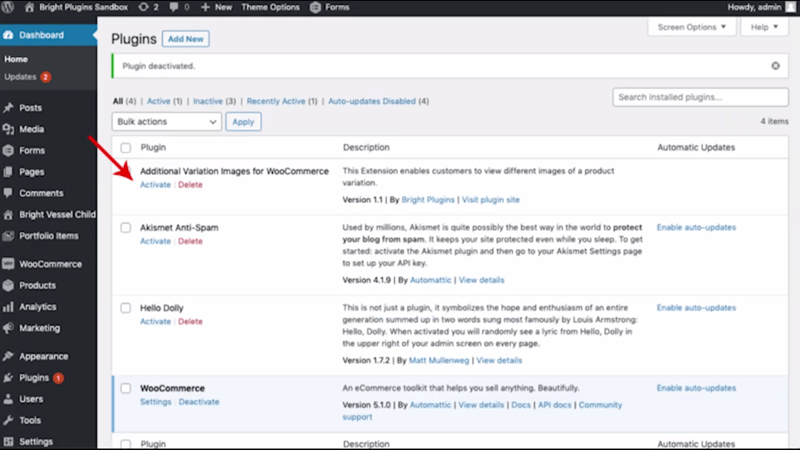Expand Screen Options panel
The height and width of the screenshot is (450, 800).
pos(691,27)
